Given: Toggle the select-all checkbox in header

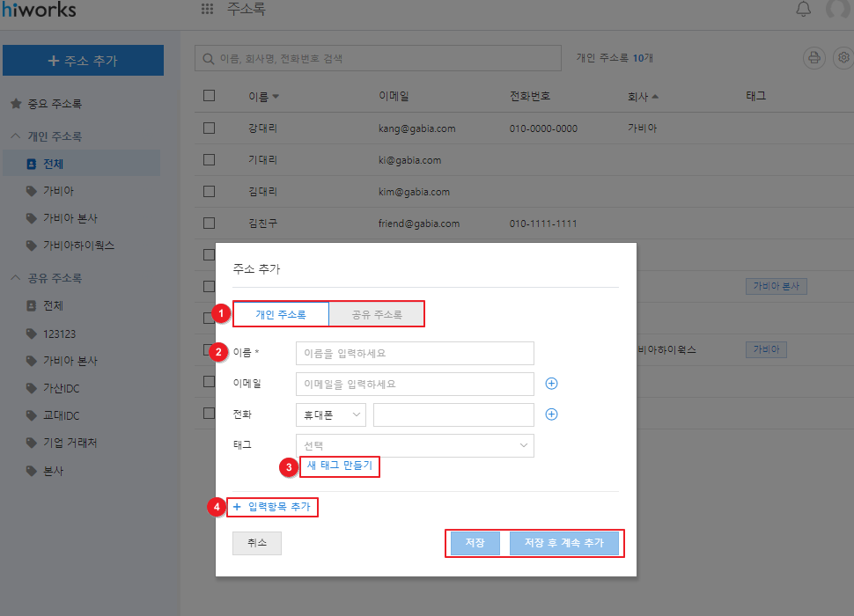Looking at the screenshot, I should tap(209, 96).
